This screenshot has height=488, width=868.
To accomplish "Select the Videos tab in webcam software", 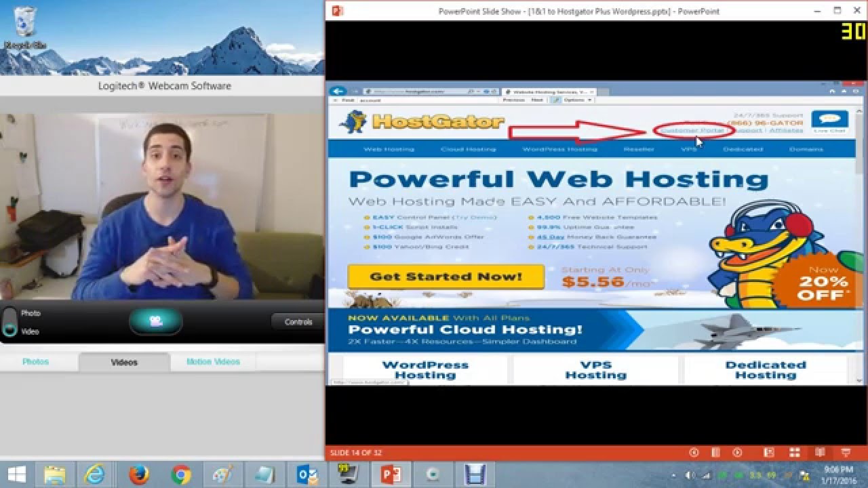I will click(x=124, y=362).
